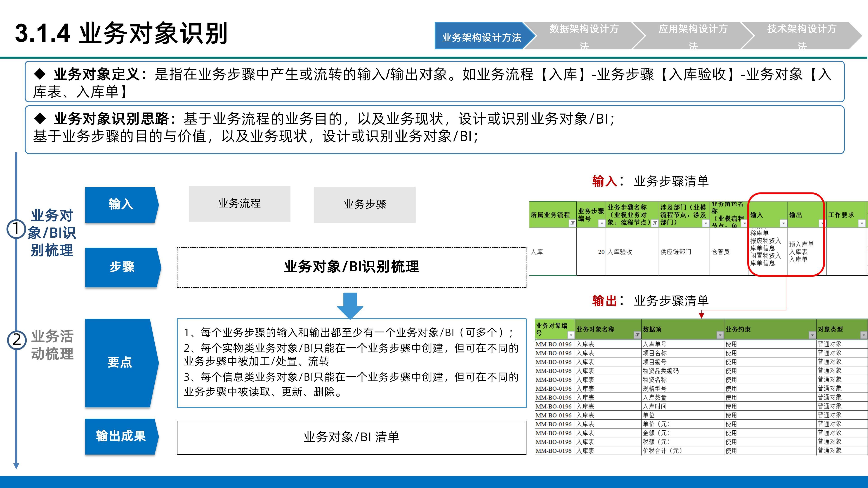Select the 入库数量 data item cell
This screenshot has width=868, height=488.
(x=683, y=397)
